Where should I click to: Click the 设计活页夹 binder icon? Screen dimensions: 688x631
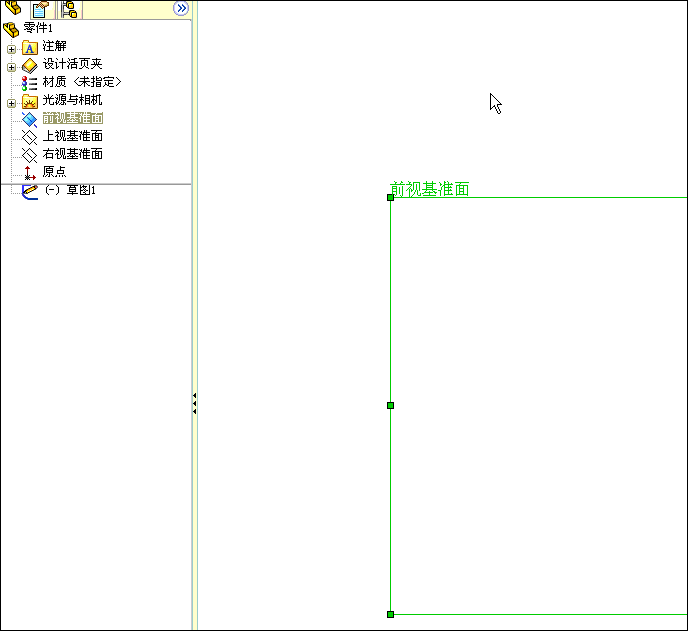(x=30, y=66)
